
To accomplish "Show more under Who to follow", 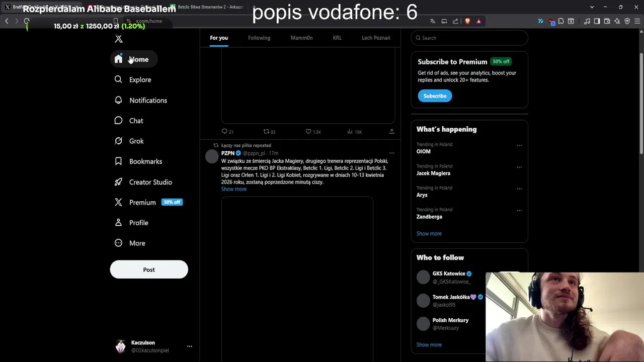I will 429,344.
